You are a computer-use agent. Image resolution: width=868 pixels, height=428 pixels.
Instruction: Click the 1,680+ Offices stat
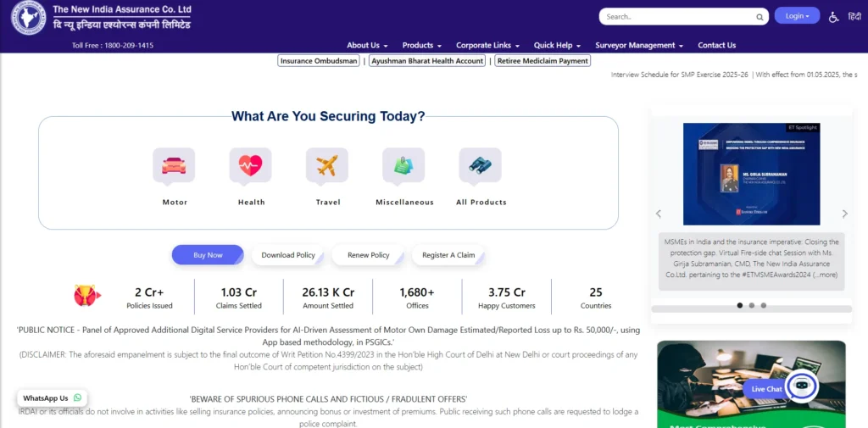click(x=417, y=297)
